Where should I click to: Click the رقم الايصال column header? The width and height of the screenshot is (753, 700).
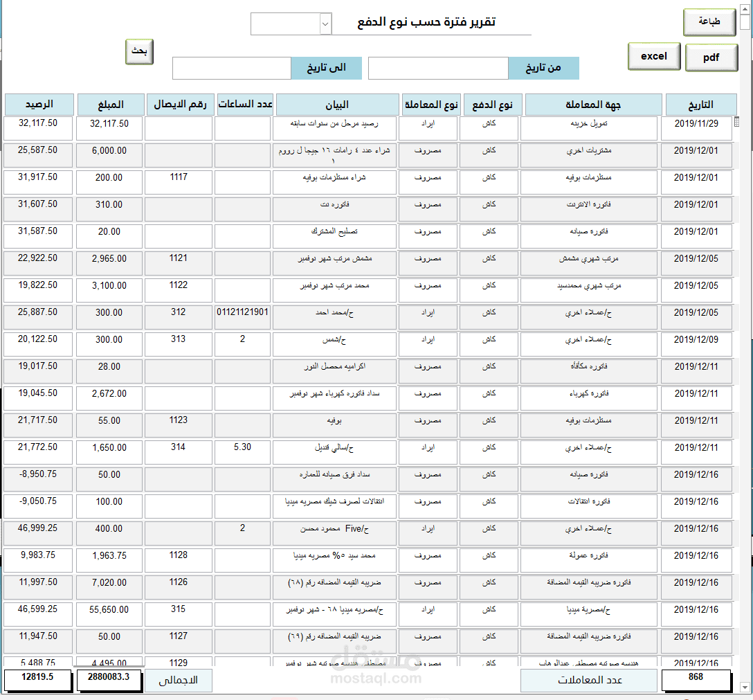[x=180, y=105]
